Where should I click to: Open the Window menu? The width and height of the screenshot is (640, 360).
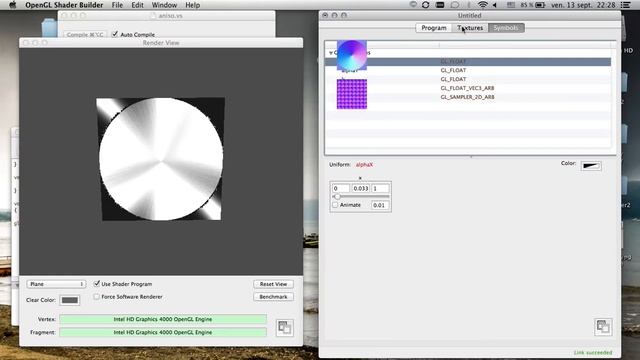pyautogui.click(x=164, y=5)
